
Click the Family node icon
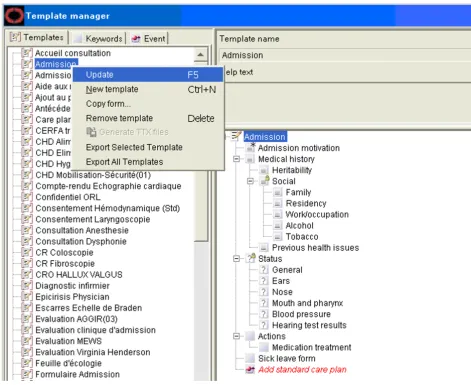coord(278,192)
